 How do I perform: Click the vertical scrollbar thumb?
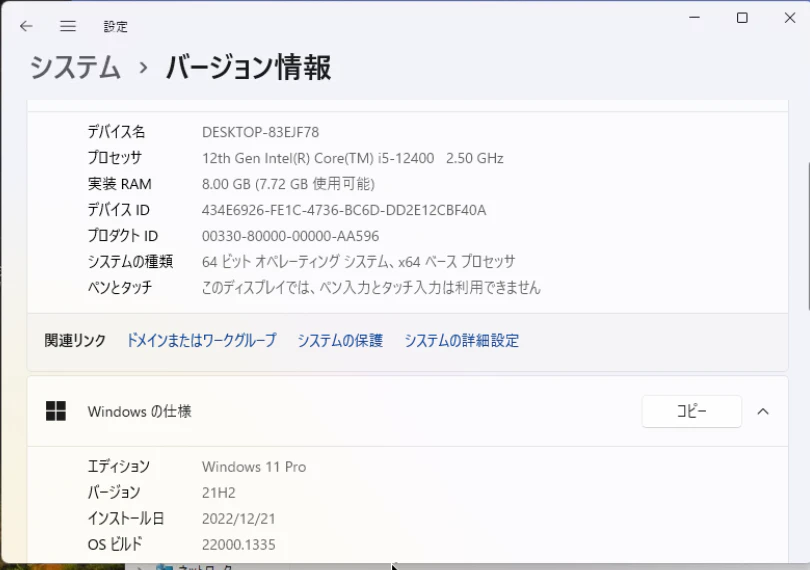coord(807,236)
